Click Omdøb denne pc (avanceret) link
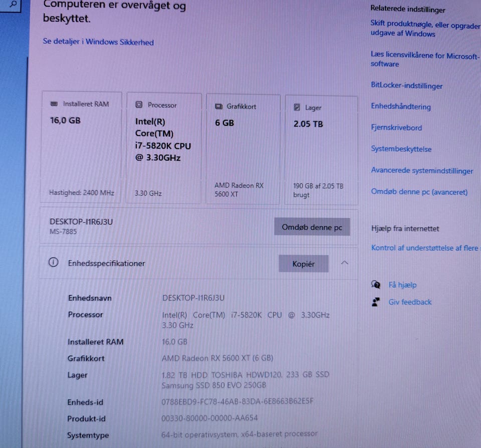481x448 pixels. (419, 192)
